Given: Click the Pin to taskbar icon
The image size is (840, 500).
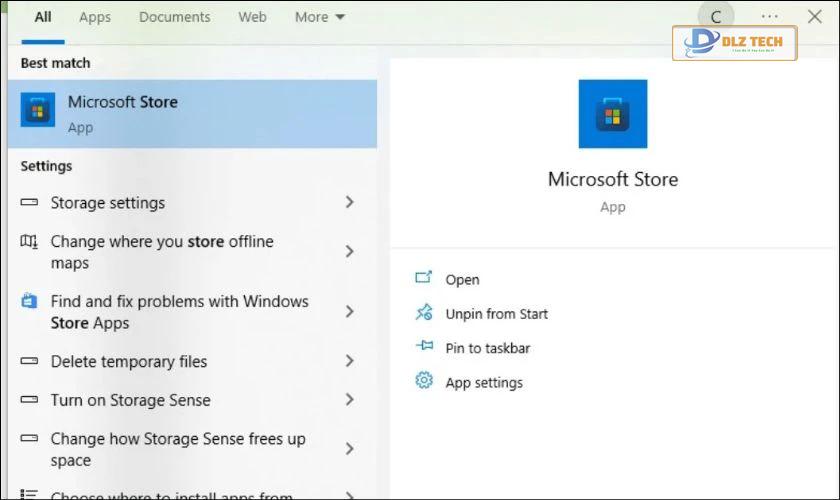Looking at the screenshot, I should click(x=424, y=346).
